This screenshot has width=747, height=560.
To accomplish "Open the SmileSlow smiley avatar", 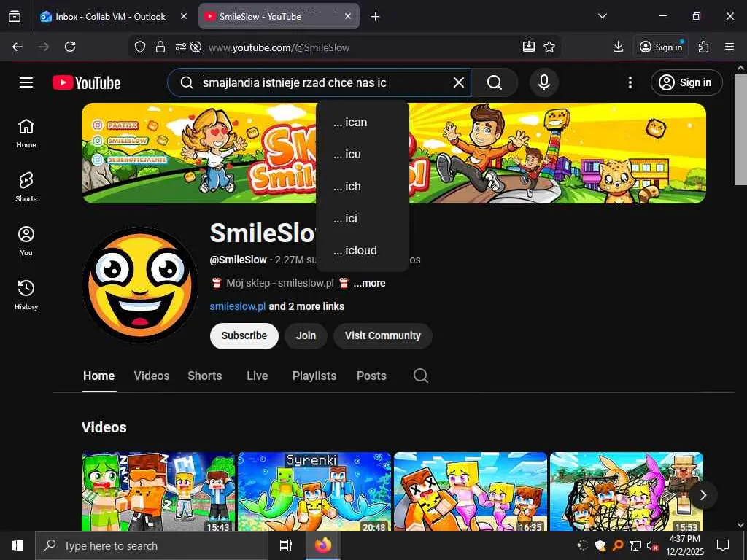I will [x=140, y=284].
